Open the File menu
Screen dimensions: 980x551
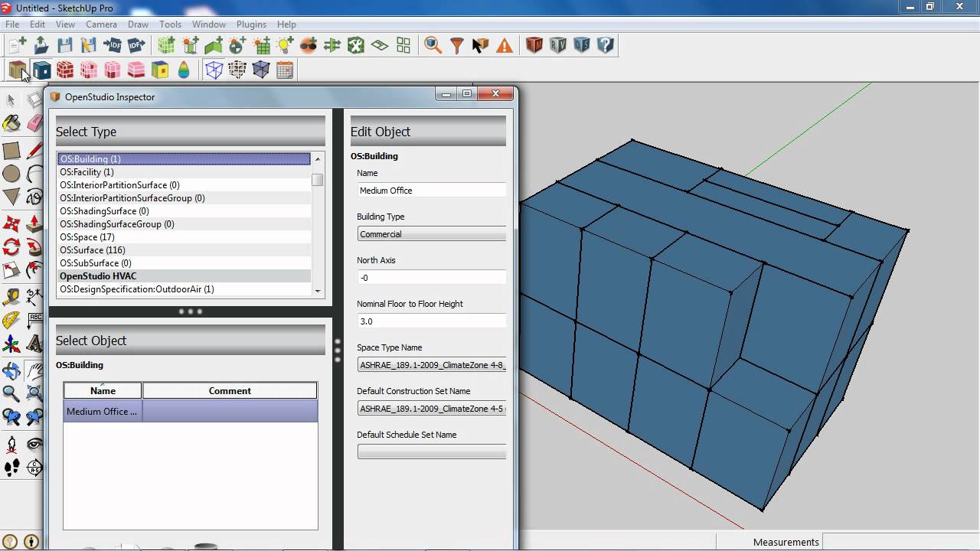click(12, 24)
